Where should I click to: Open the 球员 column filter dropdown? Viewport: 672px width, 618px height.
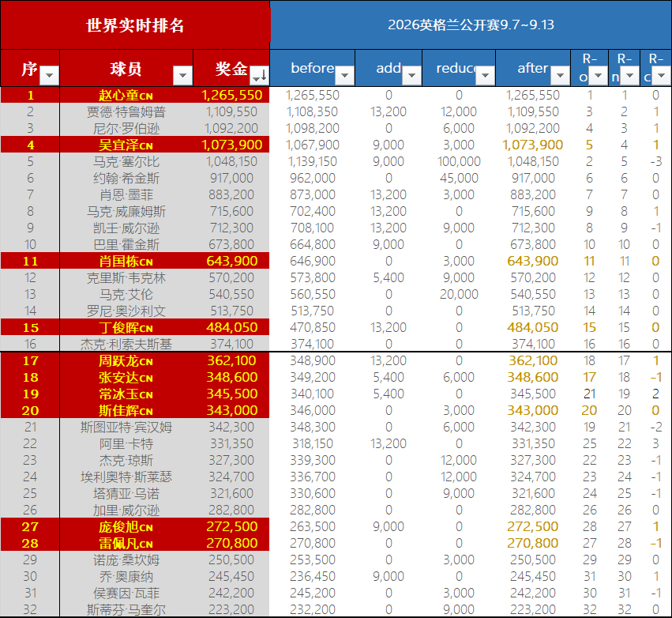(182, 76)
